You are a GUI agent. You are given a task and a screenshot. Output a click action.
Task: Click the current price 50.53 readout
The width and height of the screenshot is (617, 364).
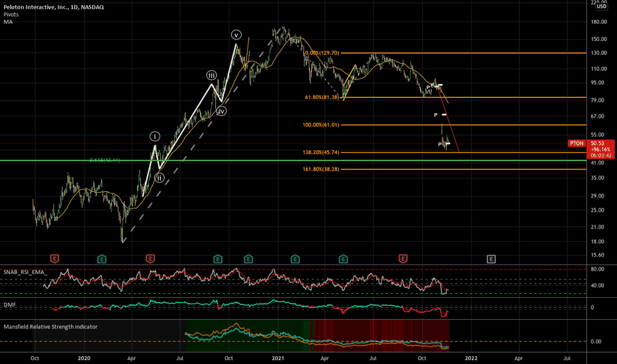(597, 143)
